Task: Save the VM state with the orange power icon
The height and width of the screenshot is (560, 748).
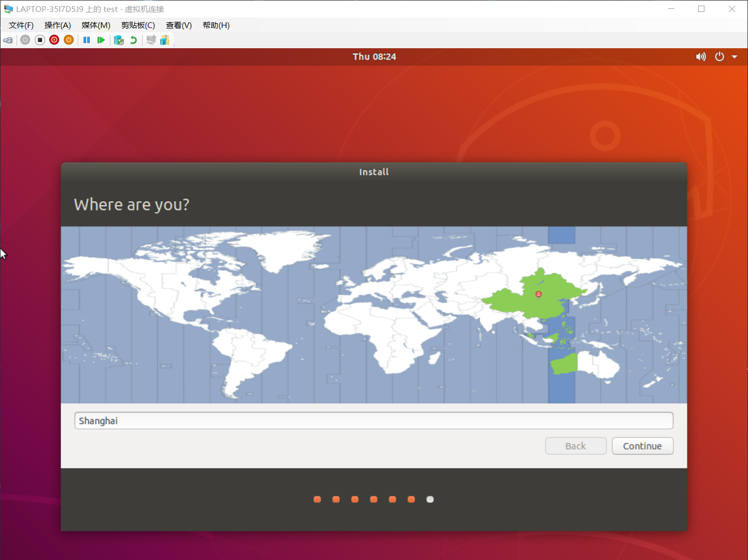Action: pyautogui.click(x=68, y=40)
